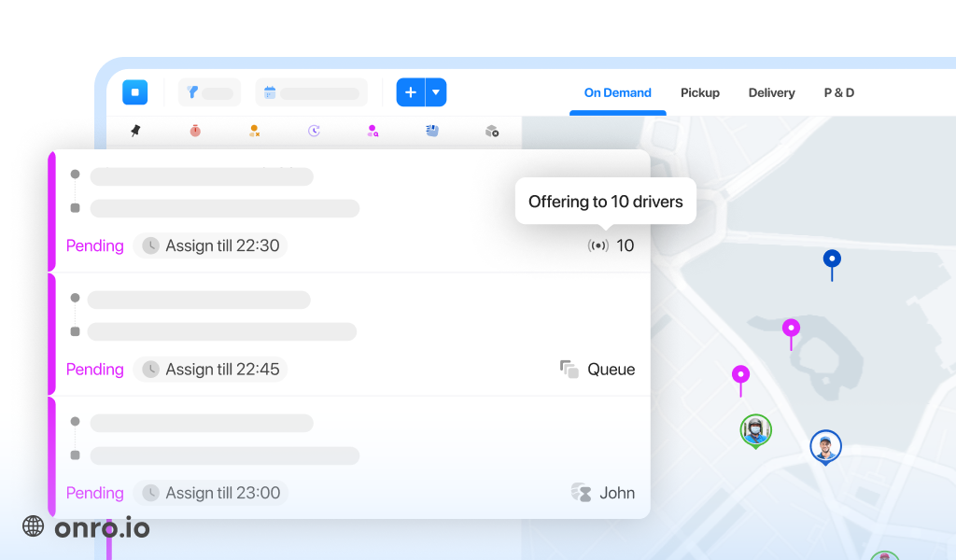Select the black pin filter icon
Viewport: 956px width, 560px height.
[135, 131]
